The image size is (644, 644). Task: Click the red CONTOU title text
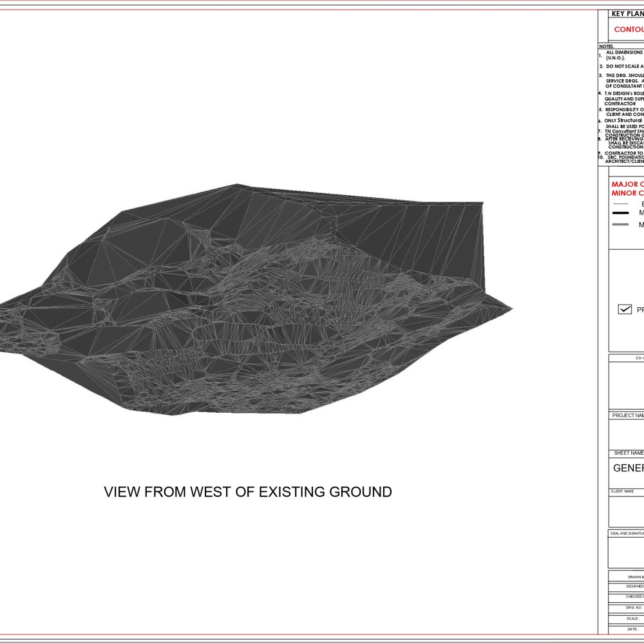click(x=629, y=30)
